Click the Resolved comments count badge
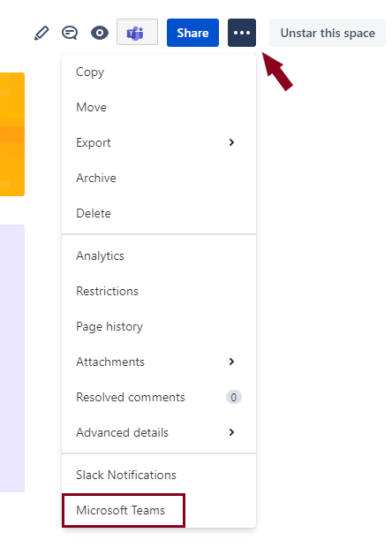 (x=234, y=397)
